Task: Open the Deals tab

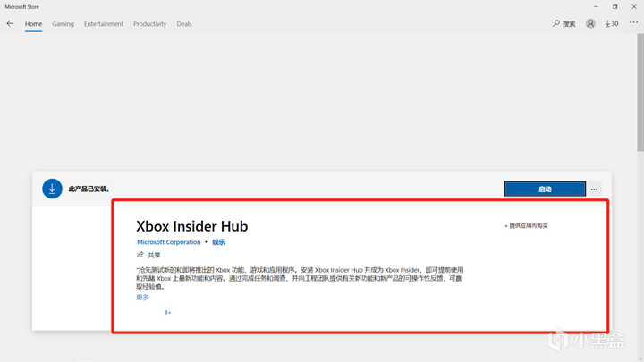Action: pos(184,24)
